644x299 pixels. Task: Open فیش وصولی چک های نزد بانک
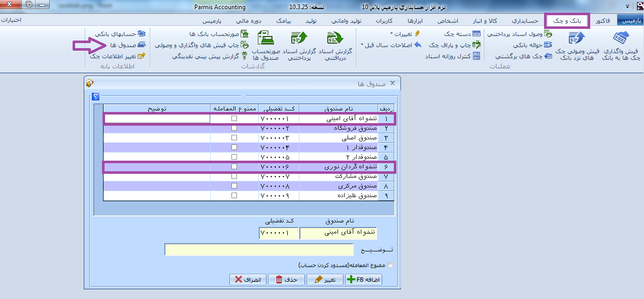point(578,46)
